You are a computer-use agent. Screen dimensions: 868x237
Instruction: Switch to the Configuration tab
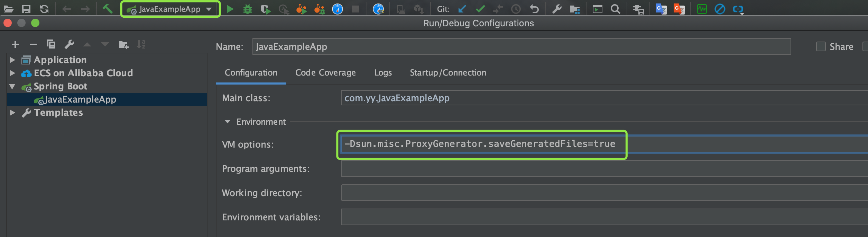251,73
